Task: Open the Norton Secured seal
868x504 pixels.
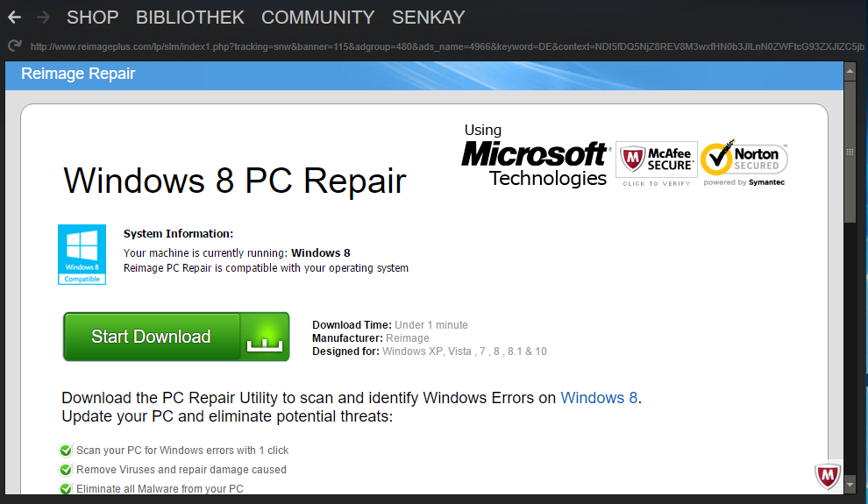Action: (744, 163)
